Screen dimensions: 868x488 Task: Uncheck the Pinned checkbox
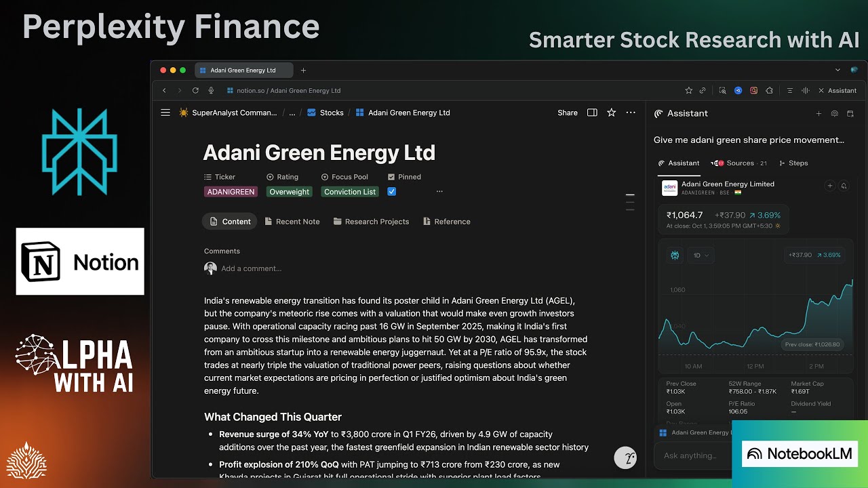(391, 192)
